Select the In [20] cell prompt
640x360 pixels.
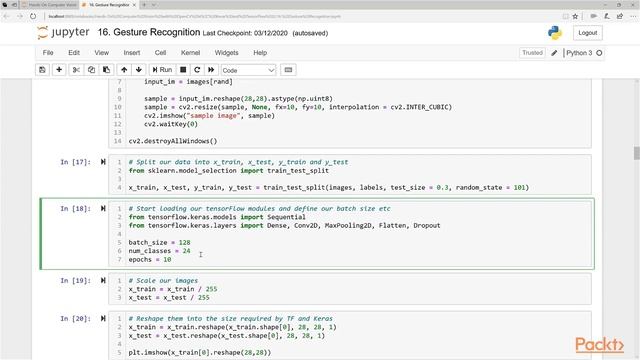76,318
